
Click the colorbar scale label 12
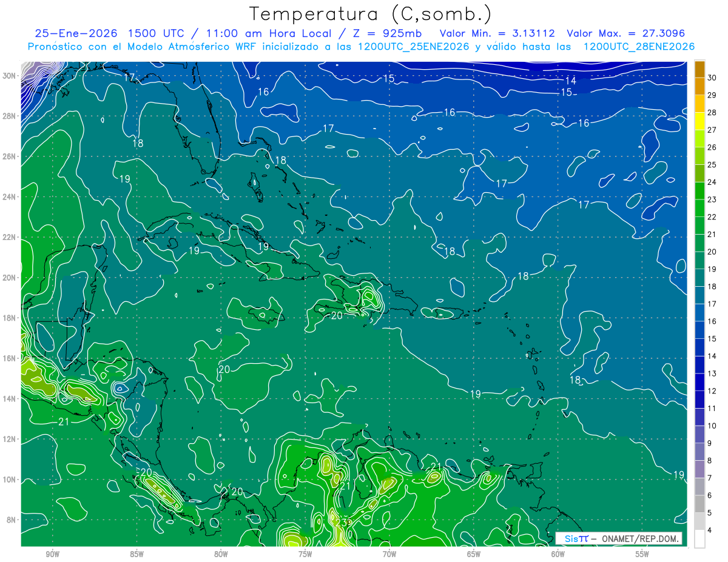[712, 391]
